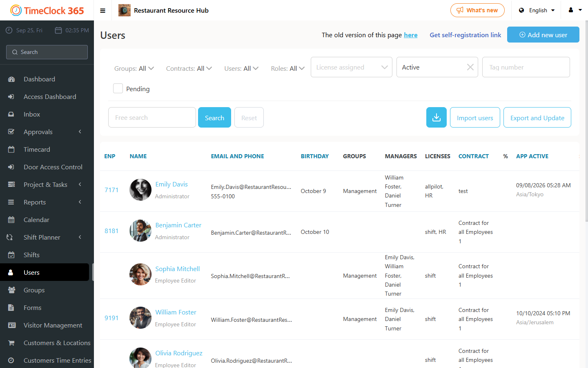Open Dashboard from the sidebar
The image size is (588, 368).
coord(39,79)
